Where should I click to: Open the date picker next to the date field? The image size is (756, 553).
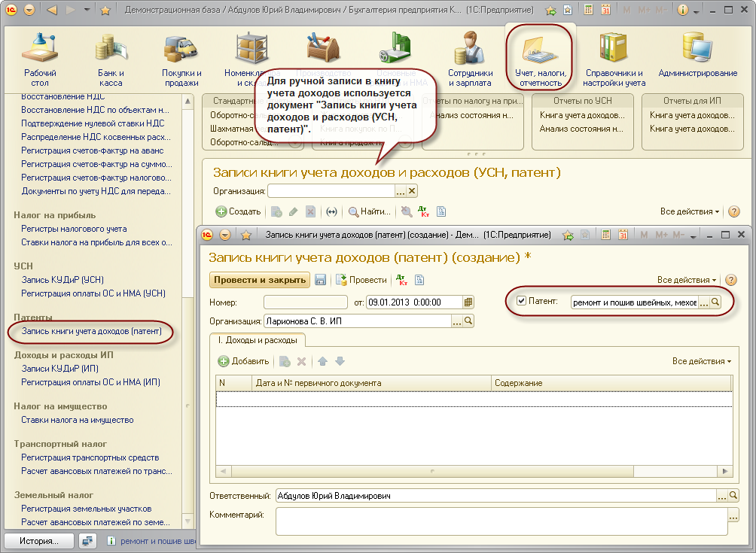coord(468,302)
